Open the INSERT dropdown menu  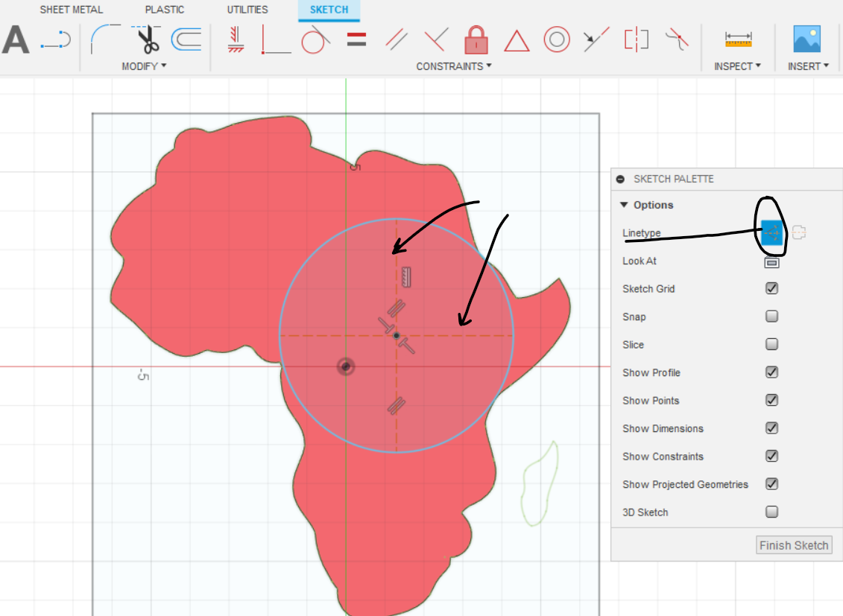[x=808, y=66]
